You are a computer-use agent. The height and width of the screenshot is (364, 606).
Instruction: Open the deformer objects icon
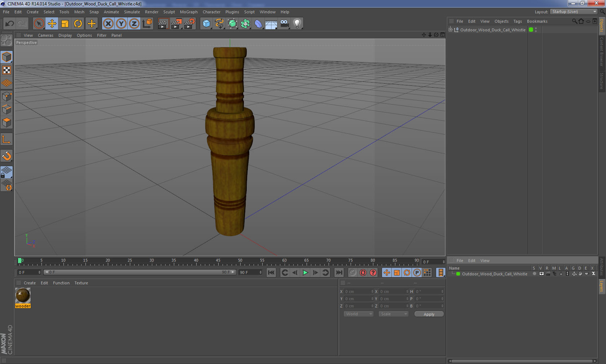point(258,24)
